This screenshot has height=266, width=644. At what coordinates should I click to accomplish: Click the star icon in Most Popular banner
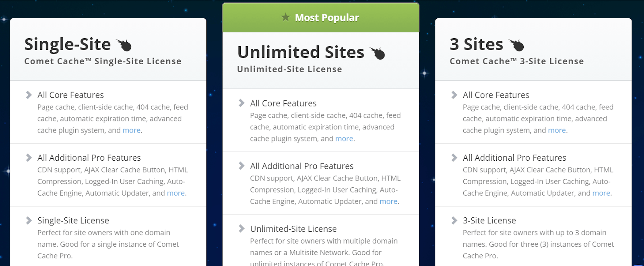coord(286,17)
